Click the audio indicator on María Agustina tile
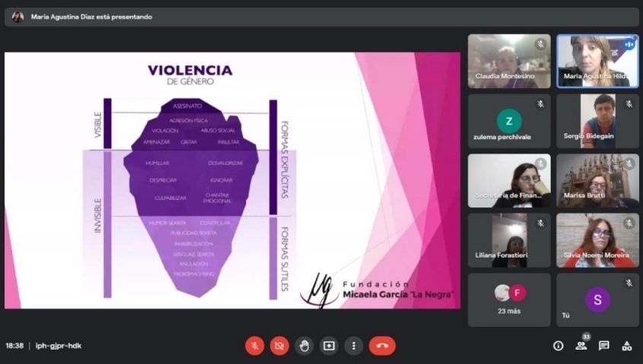 pyautogui.click(x=629, y=44)
